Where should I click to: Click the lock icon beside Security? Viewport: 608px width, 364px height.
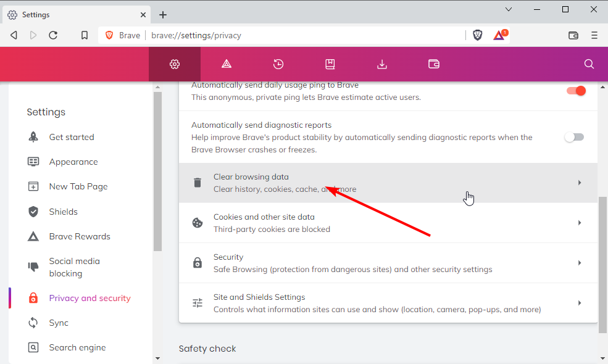point(198,263)
